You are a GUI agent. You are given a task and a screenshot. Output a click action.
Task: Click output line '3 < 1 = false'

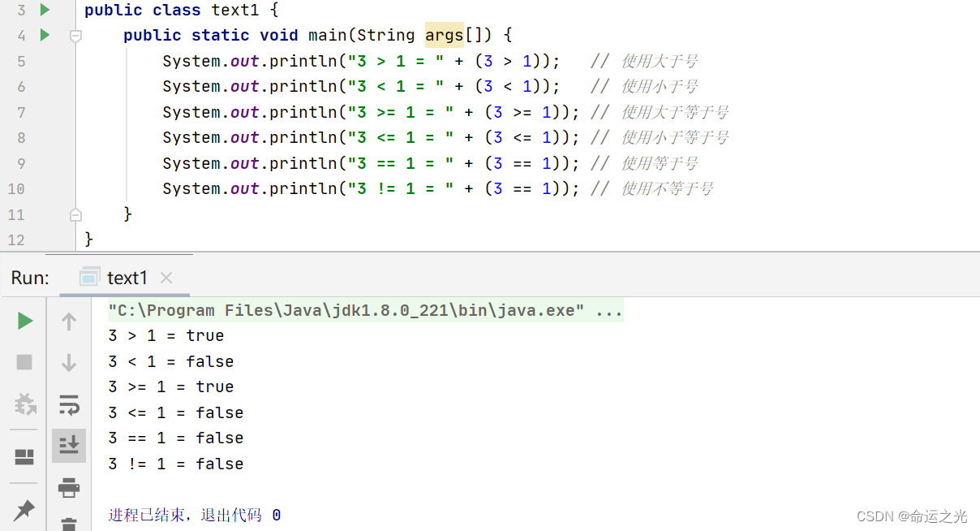[170, 361]
